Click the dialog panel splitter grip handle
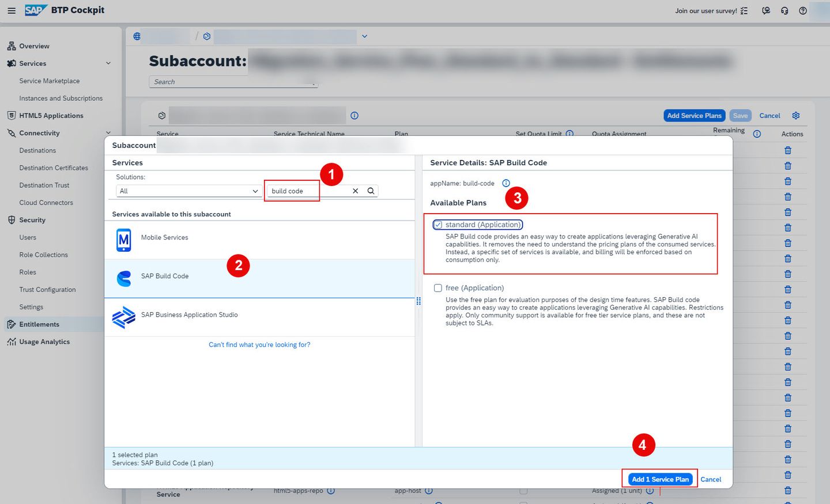The image size is (830, 504). tap(418, 301)
